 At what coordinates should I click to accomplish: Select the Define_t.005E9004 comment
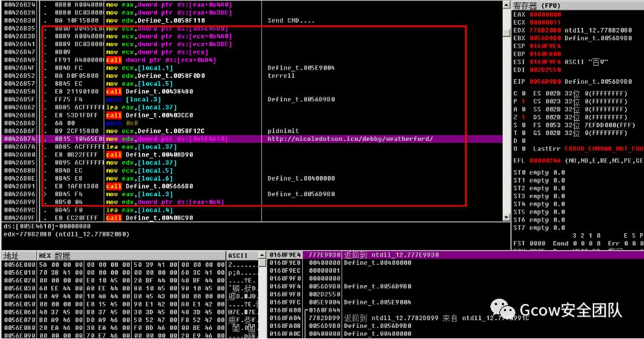pyautogui.click(x=301, y=68)
